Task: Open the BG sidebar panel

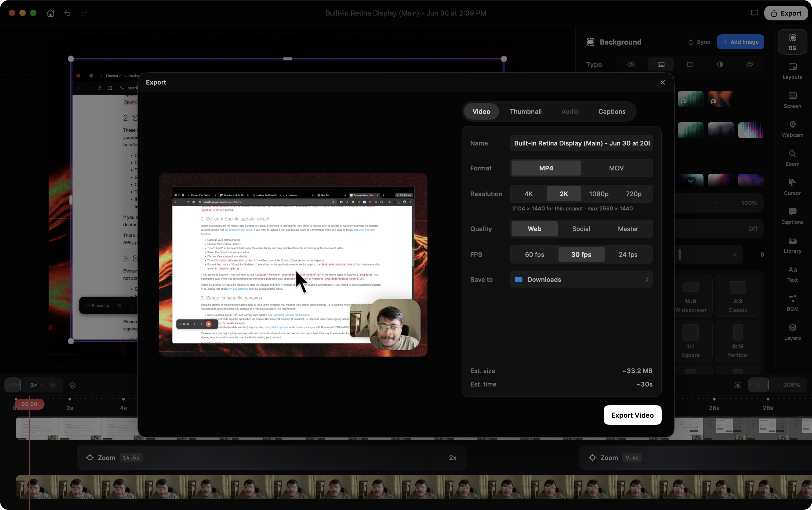Action: 792,42
